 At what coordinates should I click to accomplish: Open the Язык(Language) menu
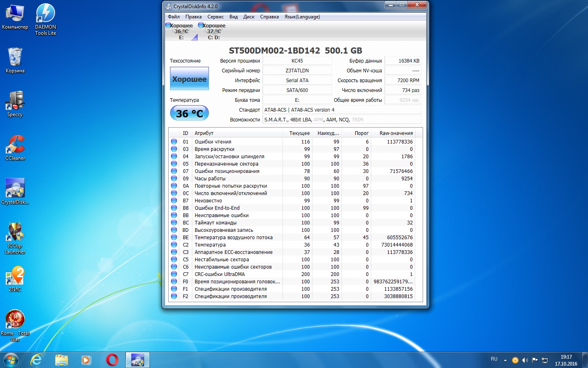(302, 17)
